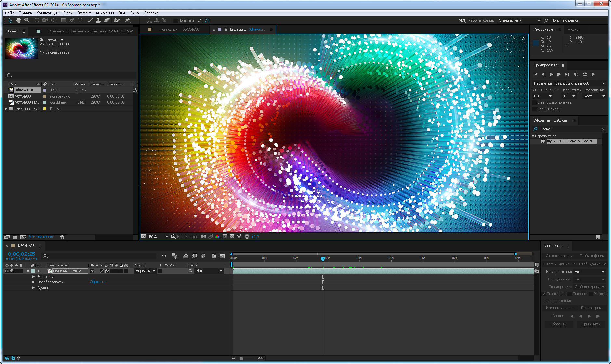
Task: Toggle the Положение tracker checkbox
Action: point(544,294)
